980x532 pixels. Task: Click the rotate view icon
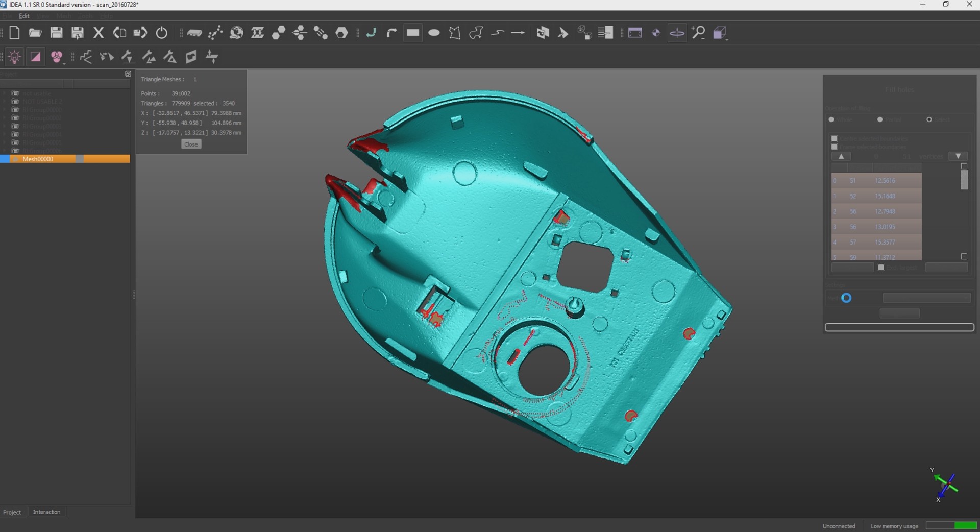point(677,33)
